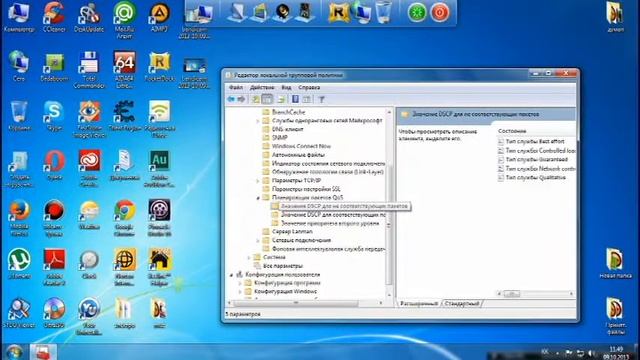640x360 pixels.
Task: Open the Файл menu
Action: click(236, 88)
